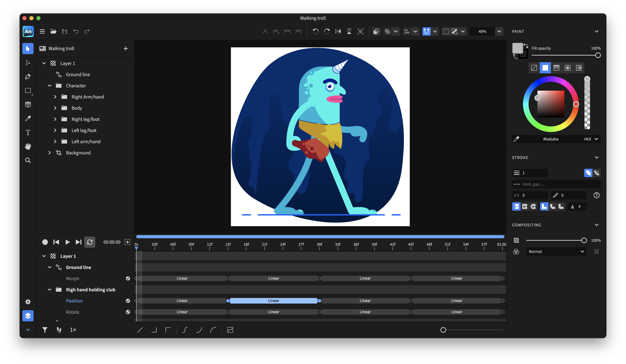Select the Pen tool
This screenshot has width=626, height=364.
(28, 76)
